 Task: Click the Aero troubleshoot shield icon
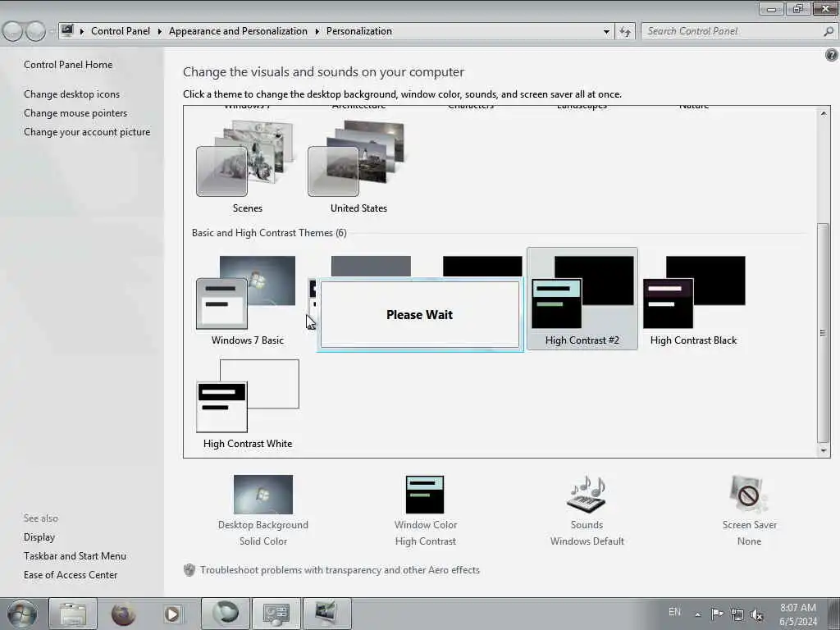coord(189,570)
